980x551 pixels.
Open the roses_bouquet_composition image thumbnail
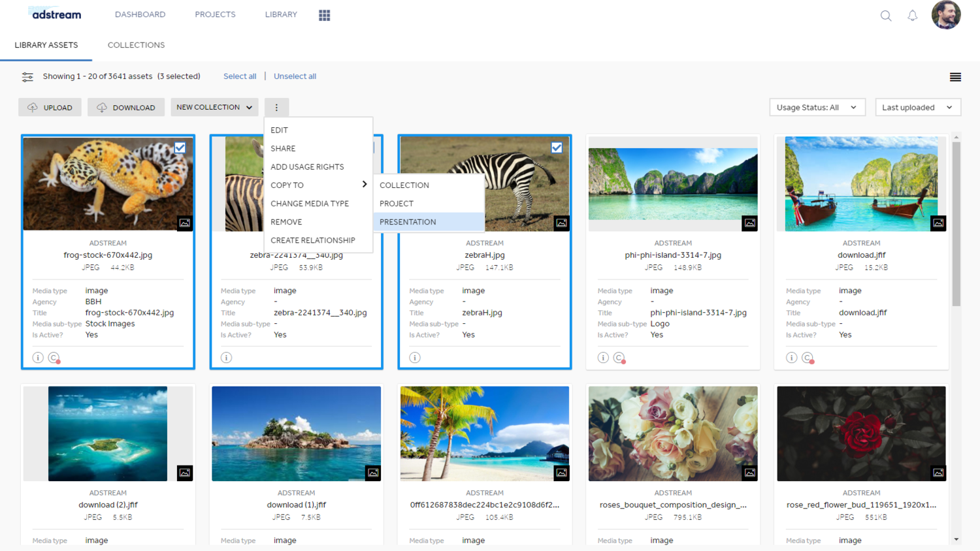[x=672, y=433]
